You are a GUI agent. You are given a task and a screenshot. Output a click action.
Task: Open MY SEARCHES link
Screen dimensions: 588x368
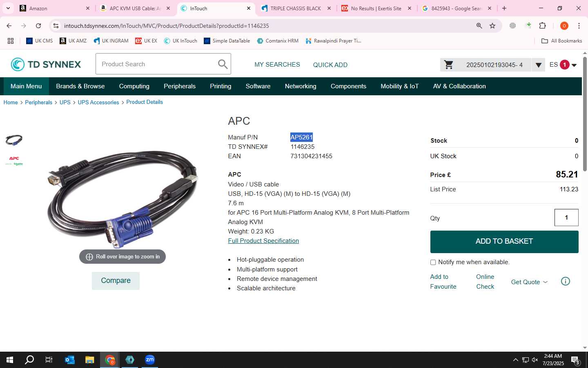[277, 65]
